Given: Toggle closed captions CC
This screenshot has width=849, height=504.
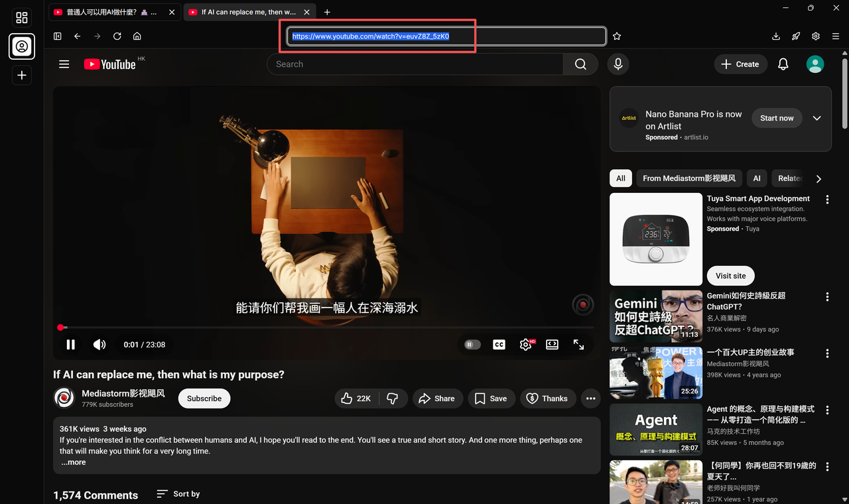Looking at the screenshot, I should (x=499, y=345).
